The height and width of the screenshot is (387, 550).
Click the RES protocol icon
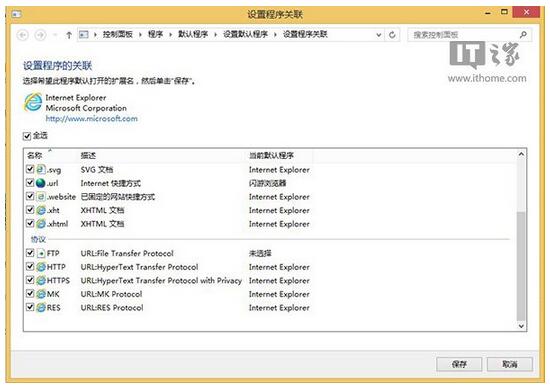point(41,307)
